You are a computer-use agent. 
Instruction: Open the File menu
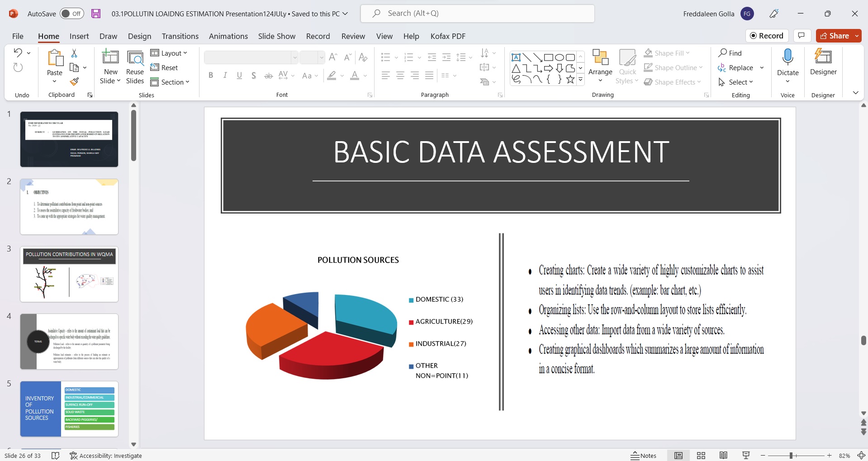click(18, 36)
